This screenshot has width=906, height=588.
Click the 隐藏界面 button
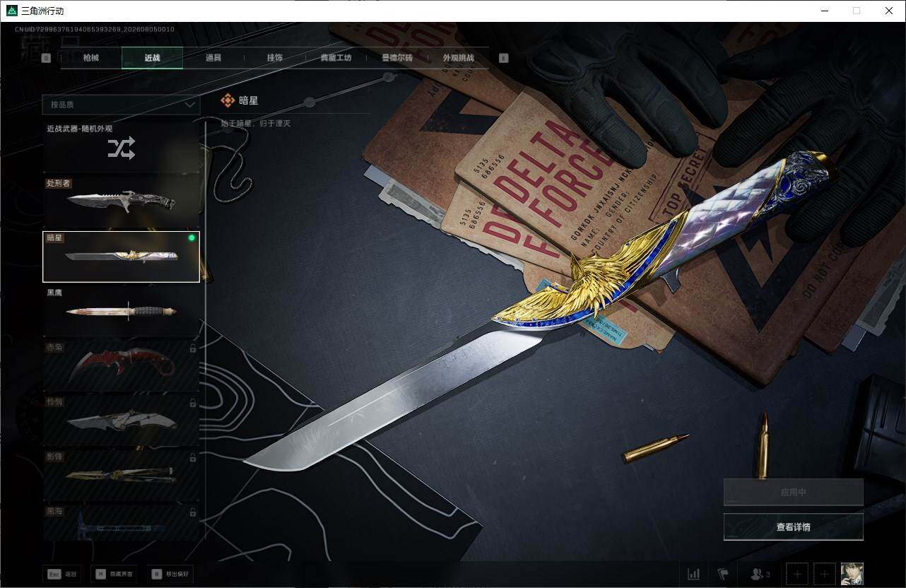tap(114, 574)
